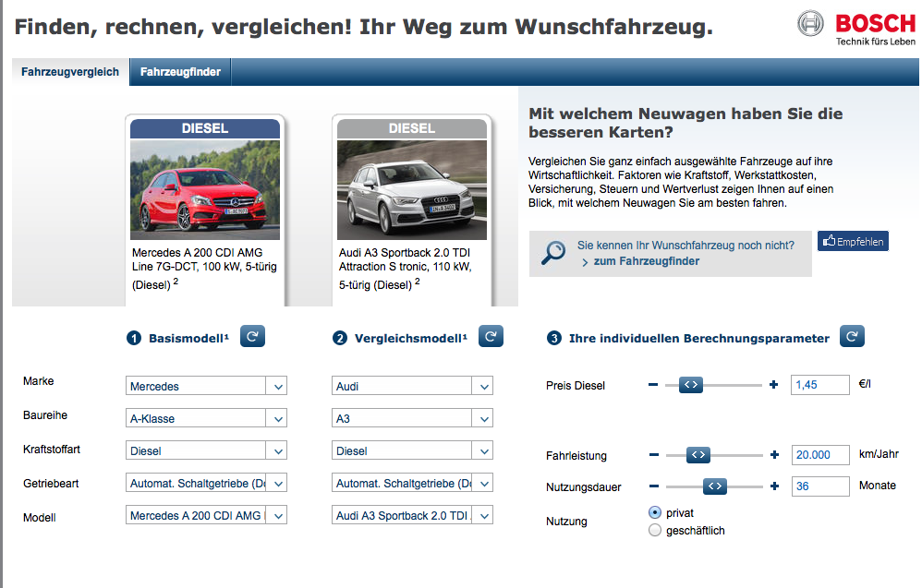Click the 'Ihre individuellen Berechnungsparameter' heading
Viewport: 922px width, 588px height.
[x=699, y=339]
